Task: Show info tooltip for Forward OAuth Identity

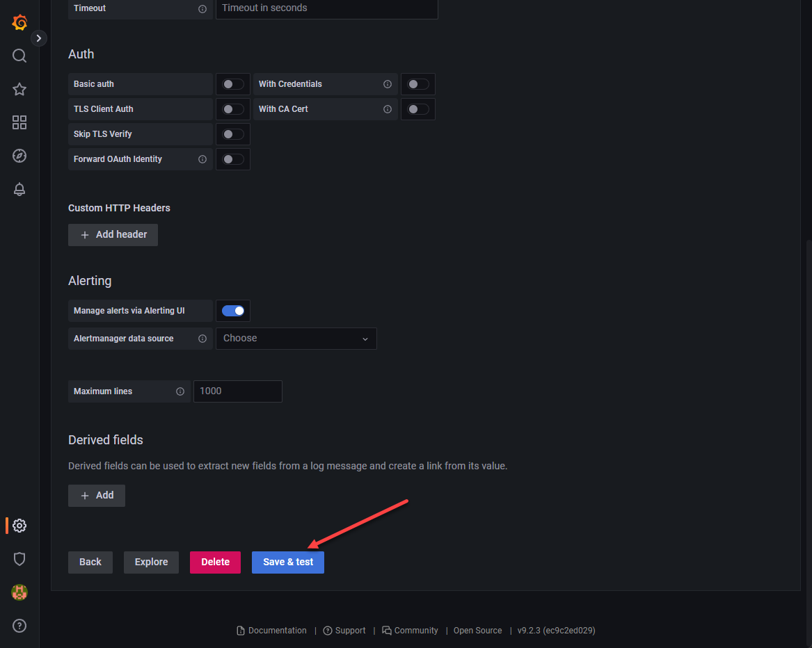Action: [x=202, y=159]
